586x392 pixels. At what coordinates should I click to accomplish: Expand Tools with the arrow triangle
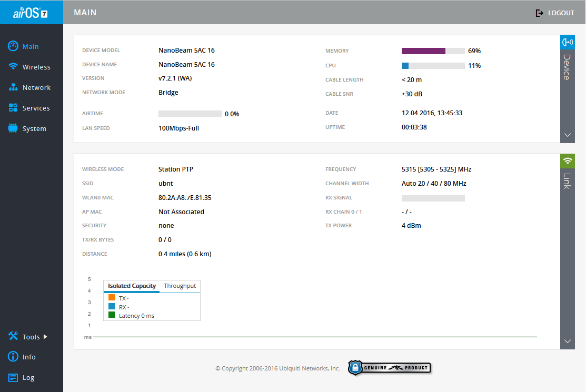pyautogui.click(x=45, y=336)
